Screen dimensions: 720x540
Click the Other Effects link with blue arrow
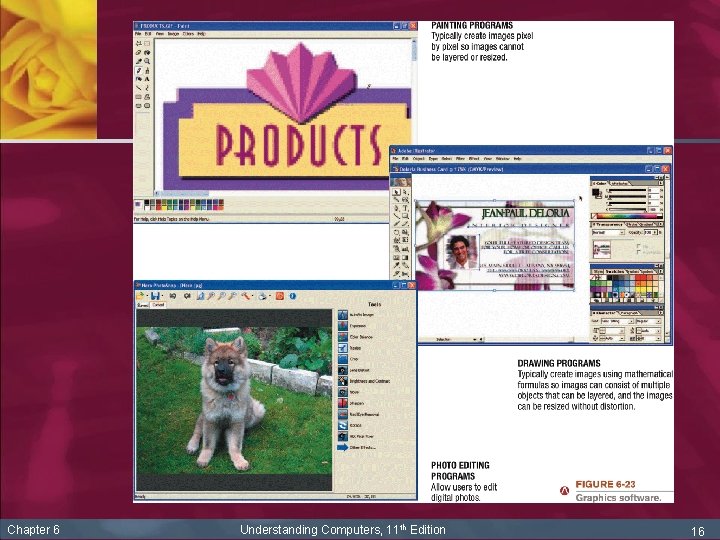362,448
